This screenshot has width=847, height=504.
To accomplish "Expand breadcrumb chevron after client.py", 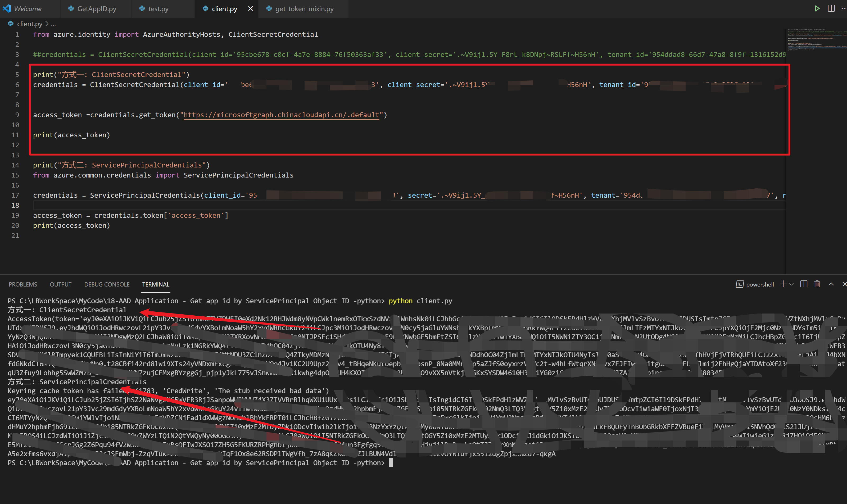I will click(47, 24).
